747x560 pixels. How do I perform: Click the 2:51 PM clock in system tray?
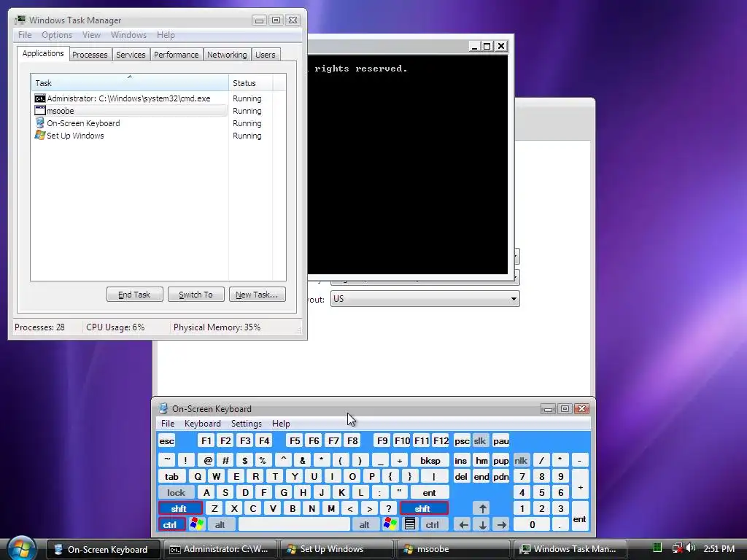719,548
